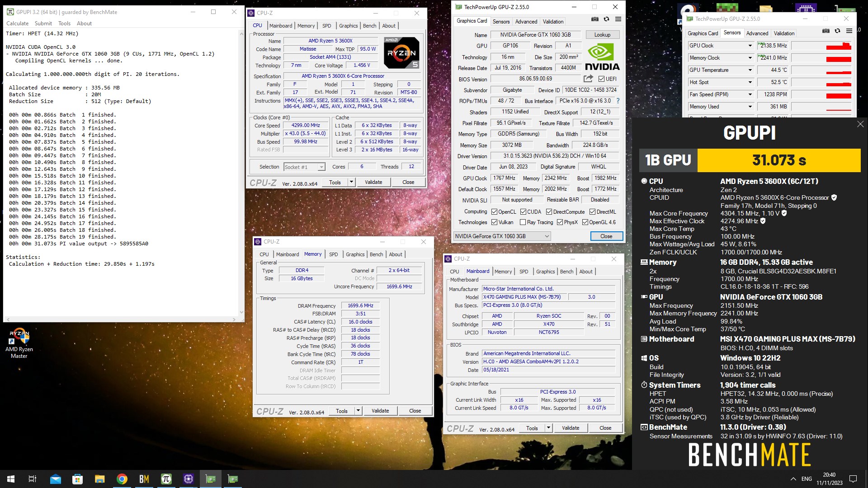This screenshot has height=488, width=868.
Task: Open Mail app from taskbar
Action: [56, 479]
